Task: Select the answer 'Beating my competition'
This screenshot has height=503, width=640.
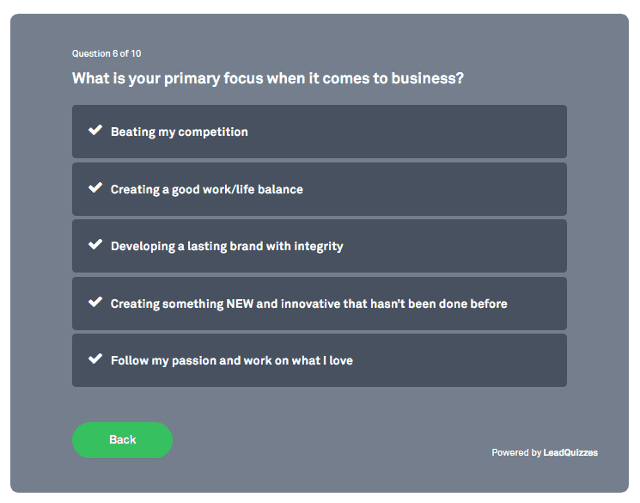Action: pyautogui.click(x=179, y=132)
